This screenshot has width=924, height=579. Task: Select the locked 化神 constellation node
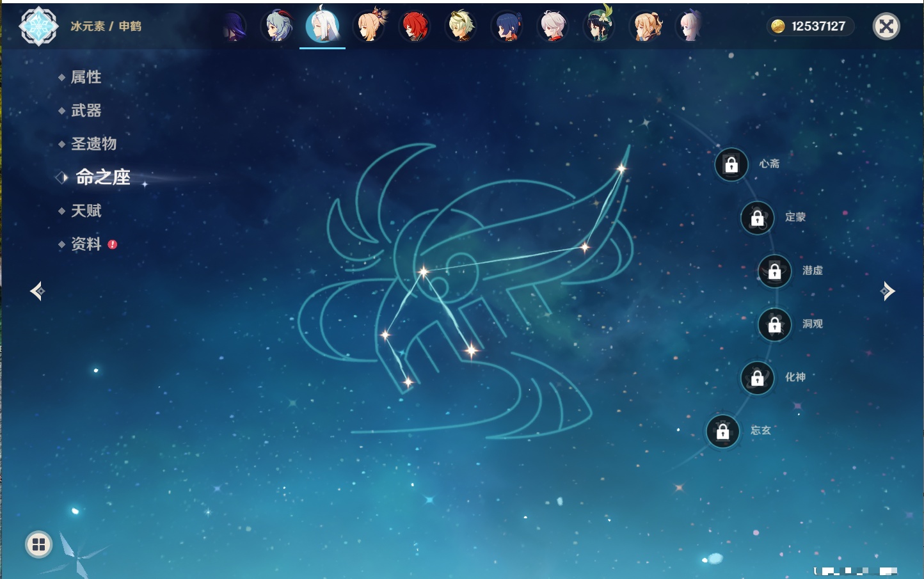pyautogui.click(x=757, y=378)
